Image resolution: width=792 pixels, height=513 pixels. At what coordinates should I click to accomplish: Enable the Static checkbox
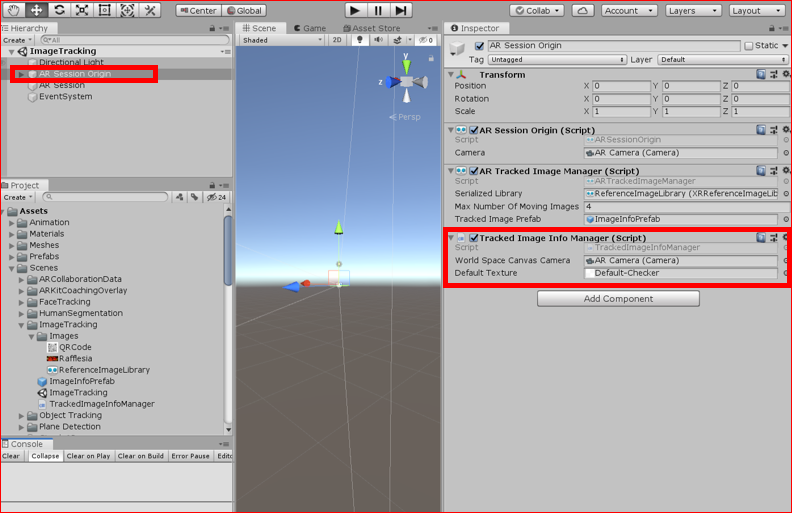click(x=749, y=46)
